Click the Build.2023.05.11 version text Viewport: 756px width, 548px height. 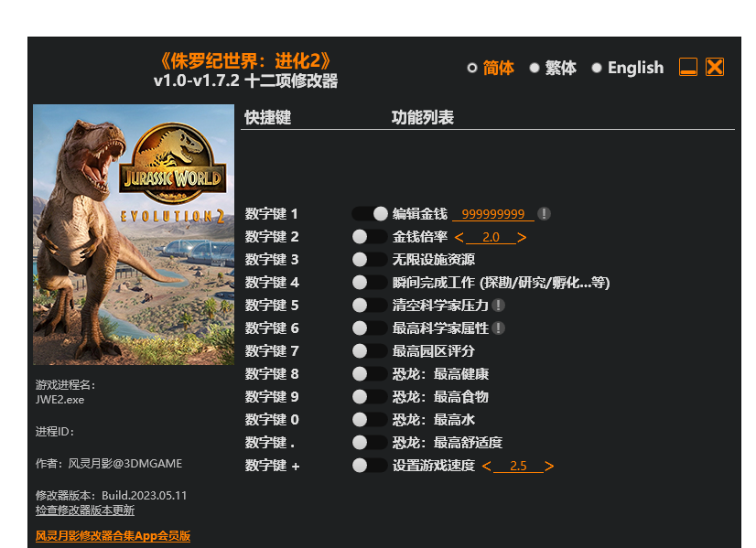click(145, 496)
